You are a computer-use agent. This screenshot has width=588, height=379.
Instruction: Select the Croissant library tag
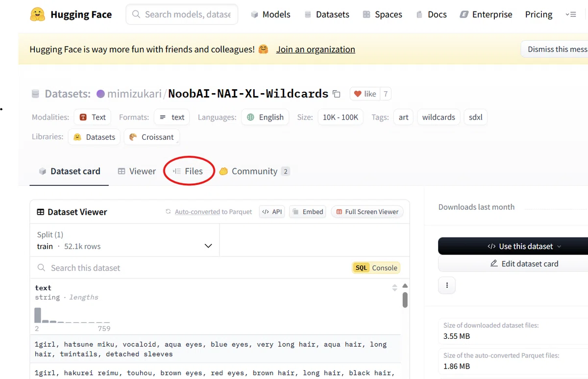(152, 137)
